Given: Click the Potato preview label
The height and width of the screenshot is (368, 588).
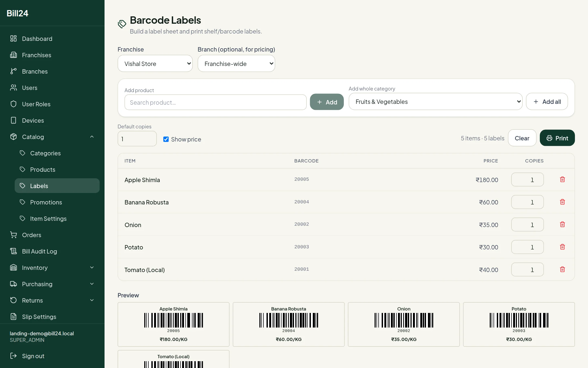Looking at the screenshot, I should pos(519,324).
